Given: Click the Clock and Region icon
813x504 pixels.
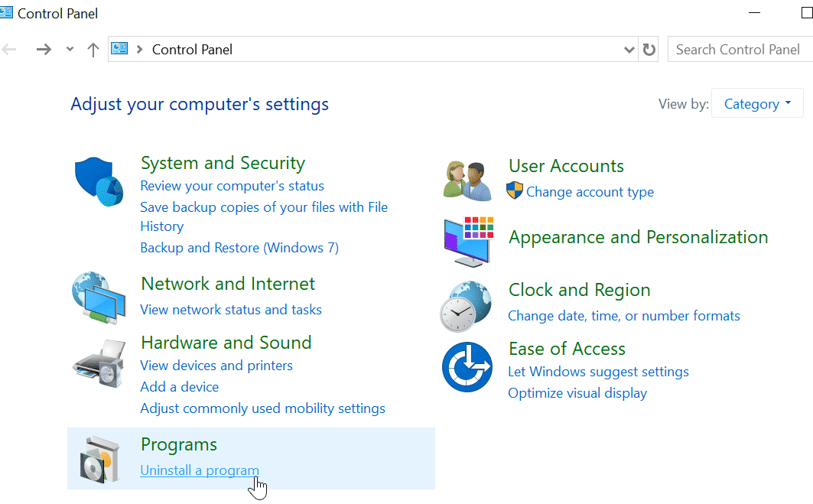Looking at the screenshot, I should click(x=467, y=306).
